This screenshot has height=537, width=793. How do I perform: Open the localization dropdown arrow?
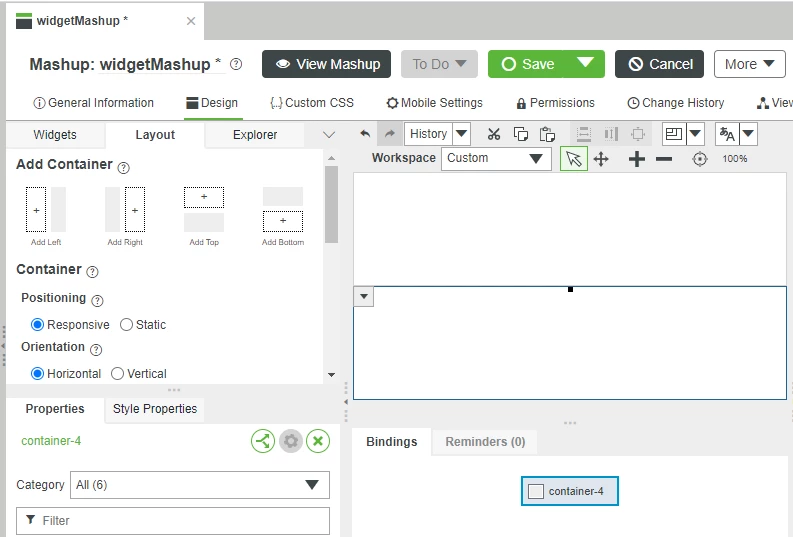coord(748,134)
